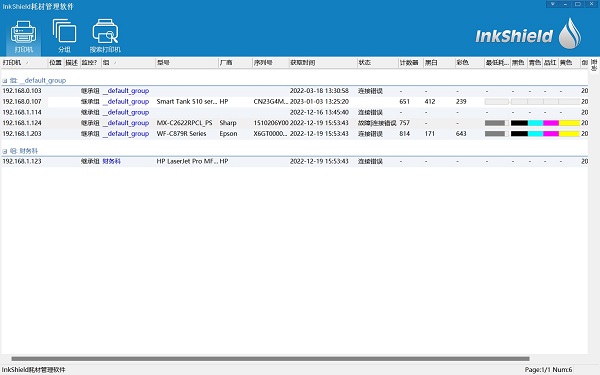Viewport: 600px width, 375px height.
Task: Select printer row 192.168.1.123
Action: (295, 161)
